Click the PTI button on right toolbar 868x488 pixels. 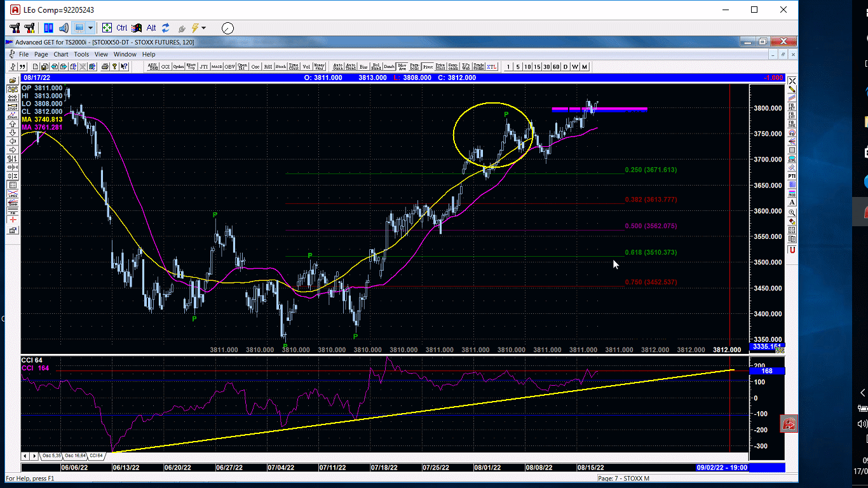click(x=792, y=175)
